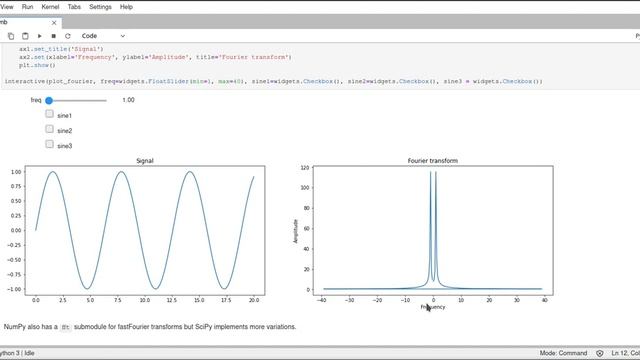Click the freq slider label
The width and height of the screenshot is (640, 360).
tap(36, 100)
